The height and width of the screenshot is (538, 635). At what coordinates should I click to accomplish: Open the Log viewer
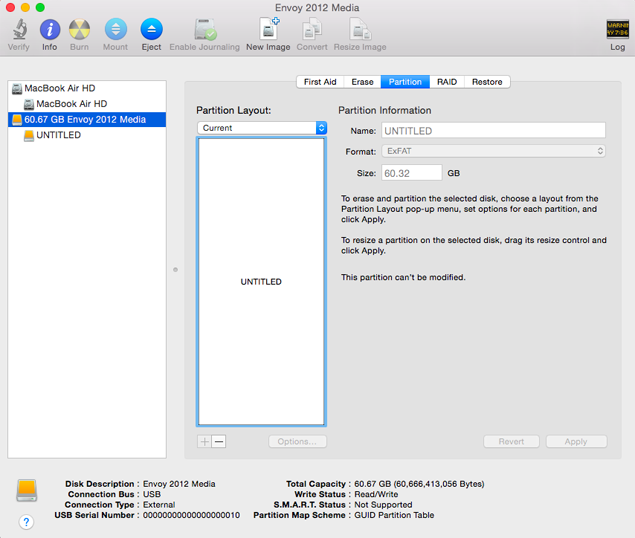(618, 29)
